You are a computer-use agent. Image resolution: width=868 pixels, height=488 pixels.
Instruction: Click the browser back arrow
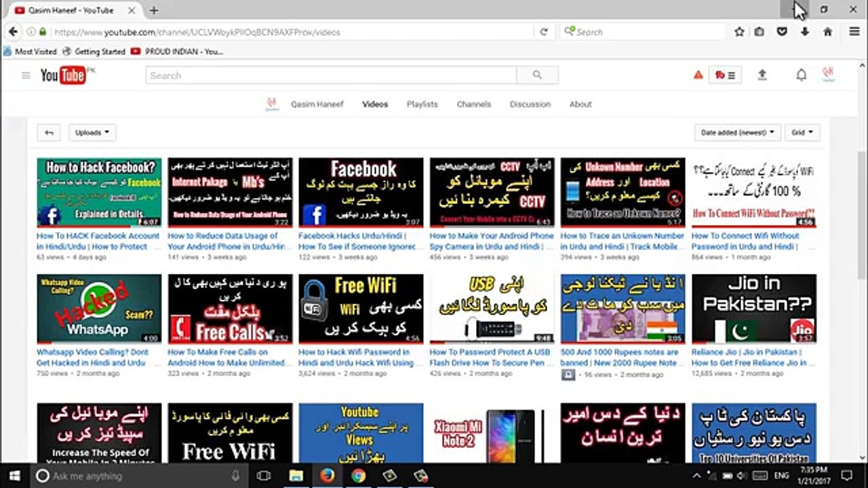click(13, 32)
